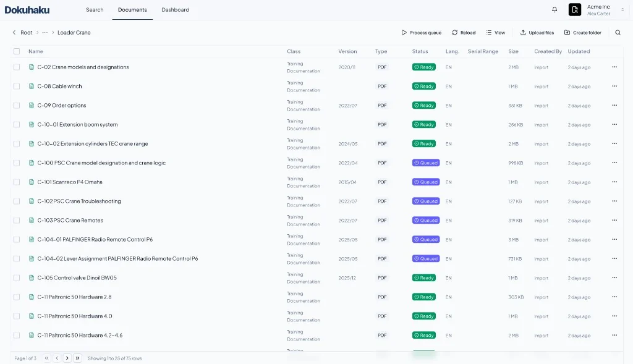
Task: Tick the checkbox for C-103 PSC Crane Remotes
Action: pyautogui.click(x=16, y=220)
